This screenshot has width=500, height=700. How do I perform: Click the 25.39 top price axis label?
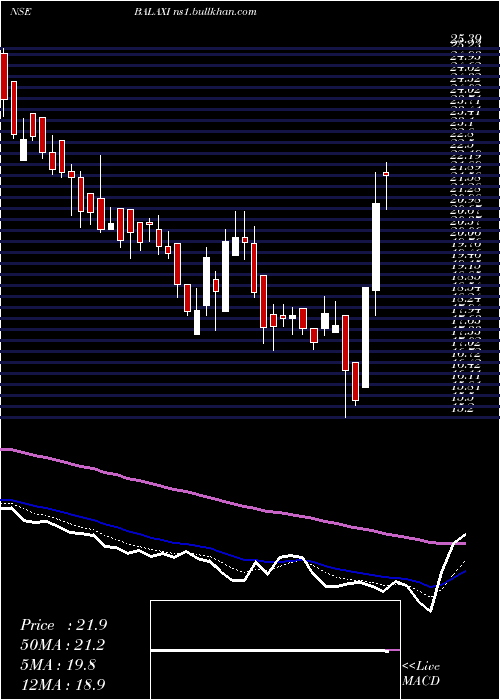coord(466,40)
